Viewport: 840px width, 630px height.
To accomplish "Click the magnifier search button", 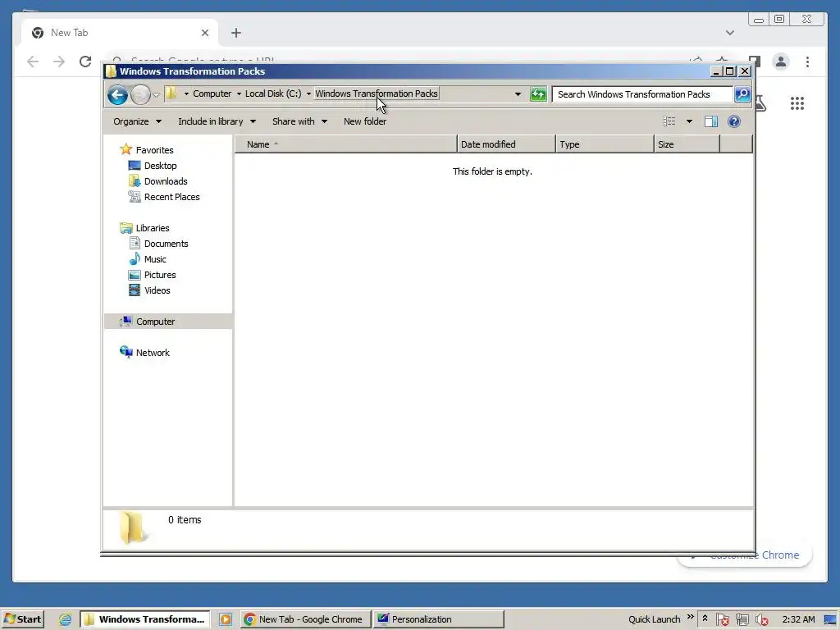I will 742,94.
